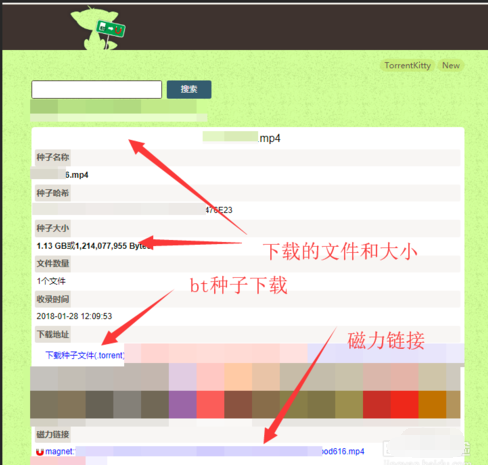488x465 pixels.
Task: Select the 种子哈希 label
Action: (53, 193)
